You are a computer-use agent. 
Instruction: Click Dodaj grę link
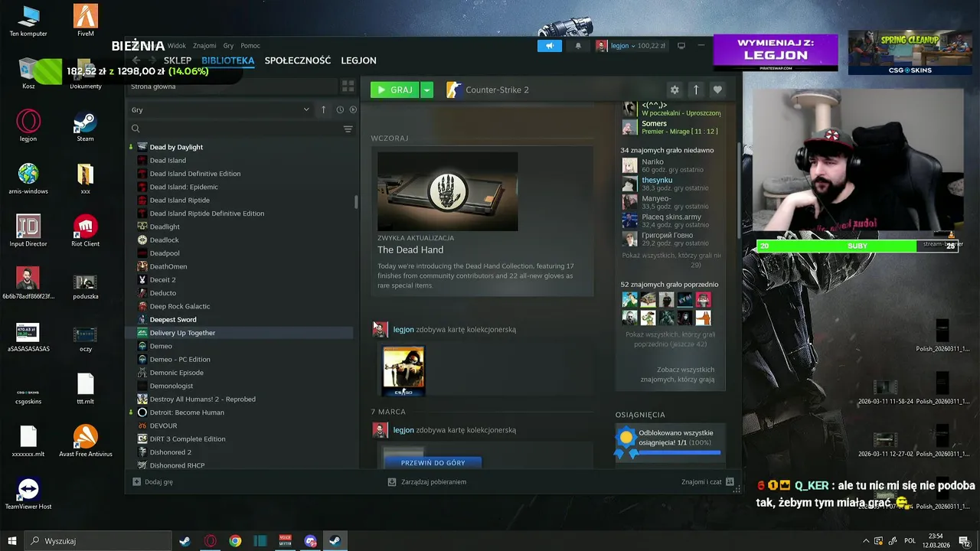click(158, 482)
